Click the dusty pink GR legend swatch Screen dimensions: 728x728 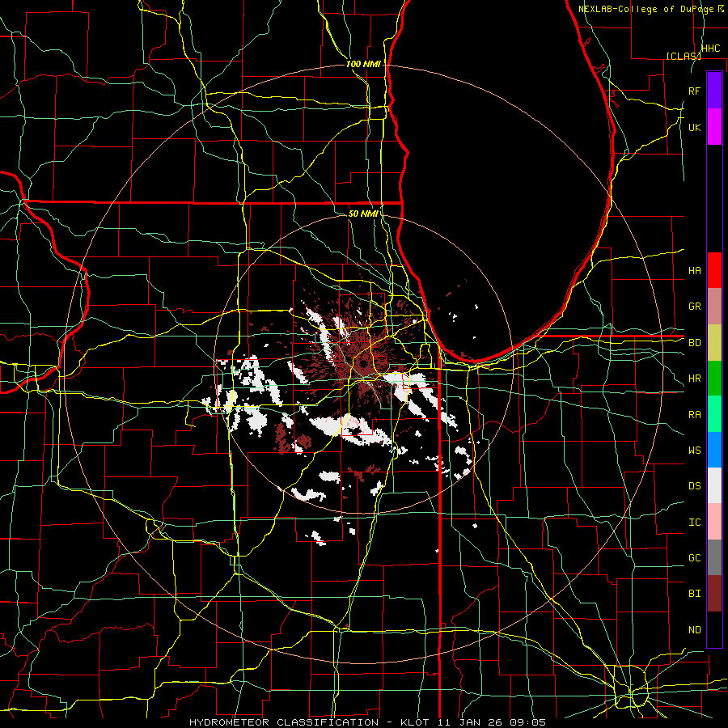coord(714,307)
